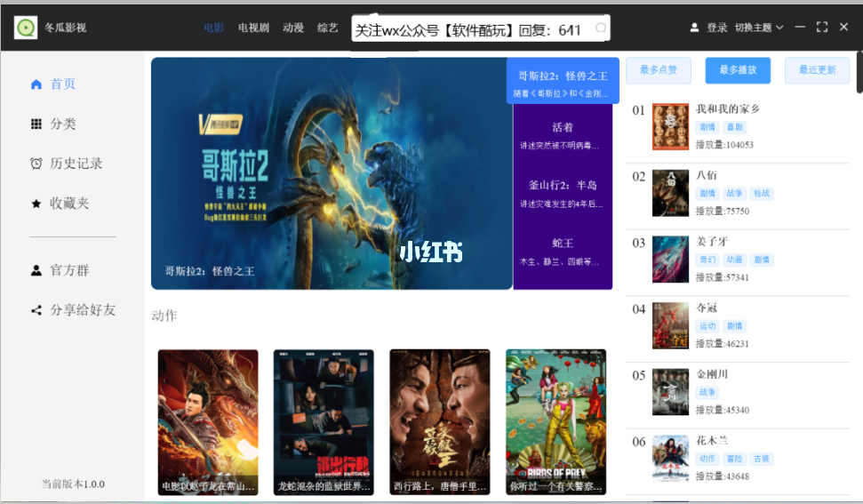This screenshot has height=504, width=863.
Task: Switch to the 电视剧 tab
Action: (x=253, y=28)
